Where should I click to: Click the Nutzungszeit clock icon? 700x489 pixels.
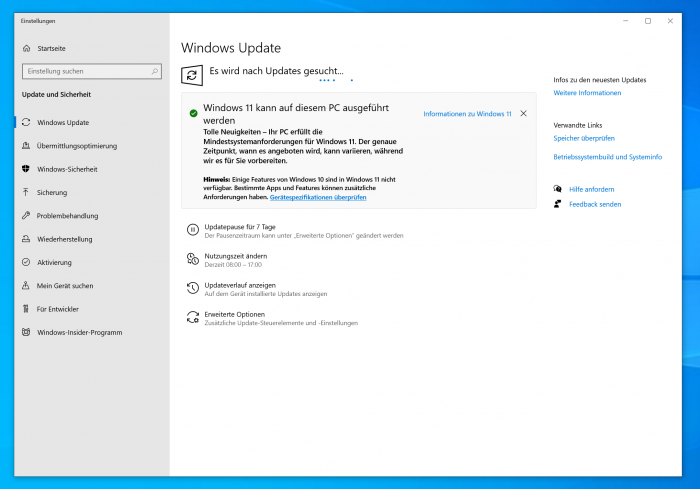[x=193, y=259]
